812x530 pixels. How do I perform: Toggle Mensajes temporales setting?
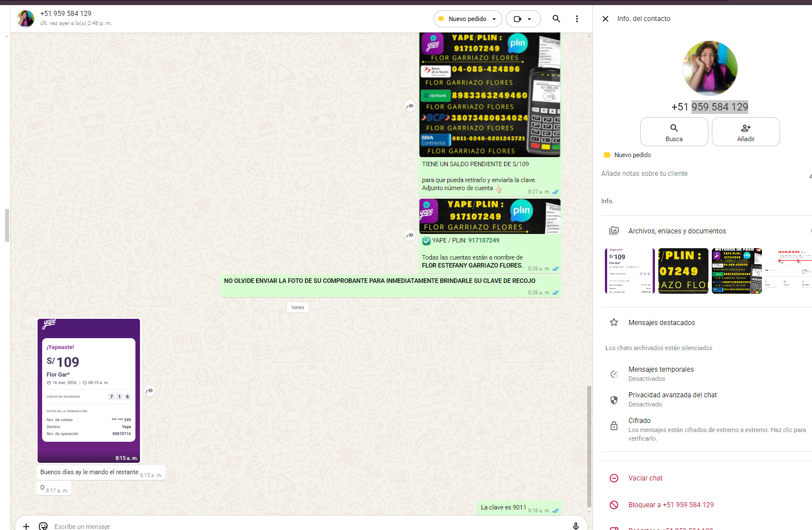tap(661, 373)
